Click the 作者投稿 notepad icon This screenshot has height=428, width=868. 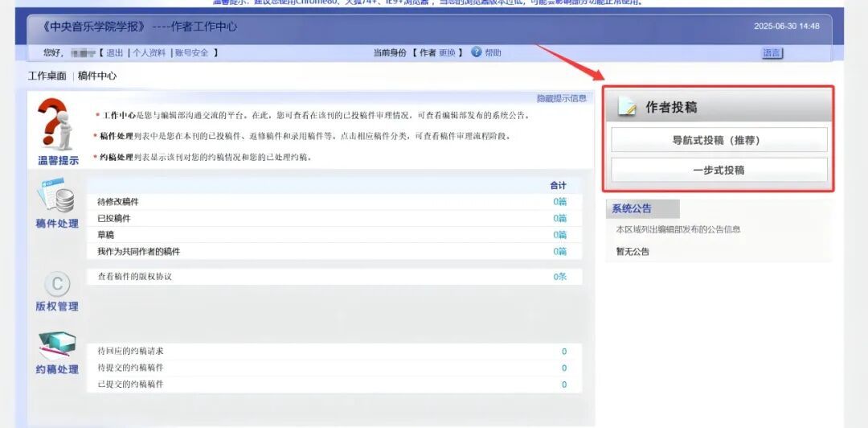[628, 107]
